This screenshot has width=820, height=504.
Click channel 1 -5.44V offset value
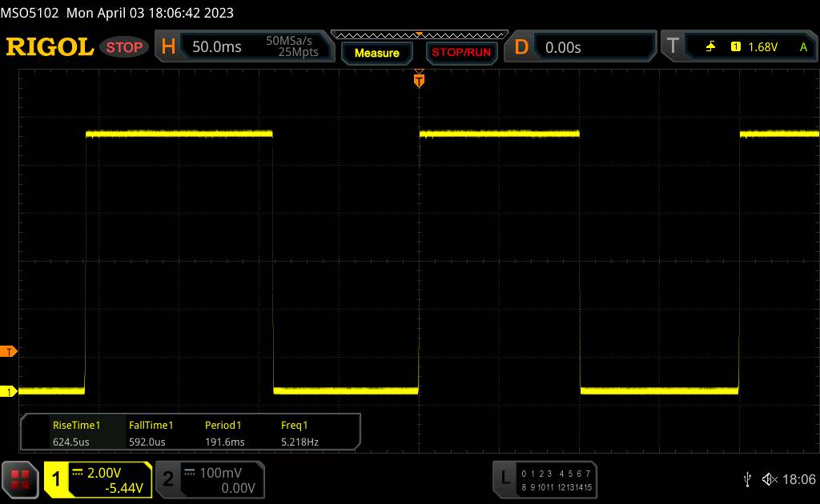coord(124,488)
